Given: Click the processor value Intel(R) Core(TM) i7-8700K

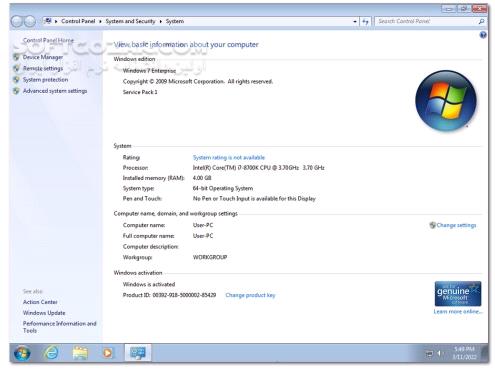Looking at the screenshot, I should 258,168.
